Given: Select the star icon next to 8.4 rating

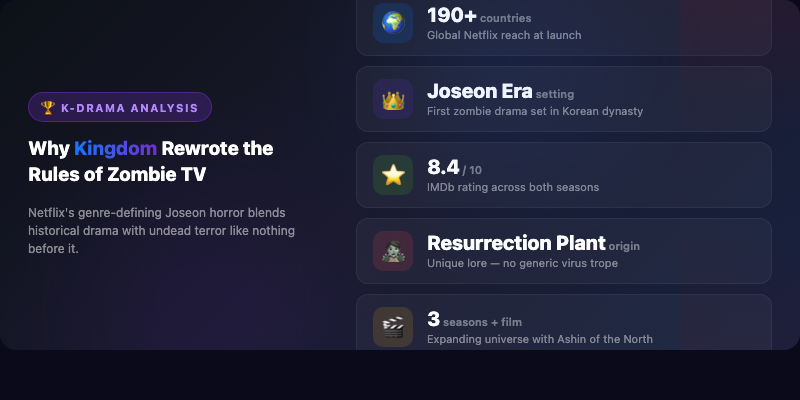Looking at the screenshot, I should (x=393, y=175).
